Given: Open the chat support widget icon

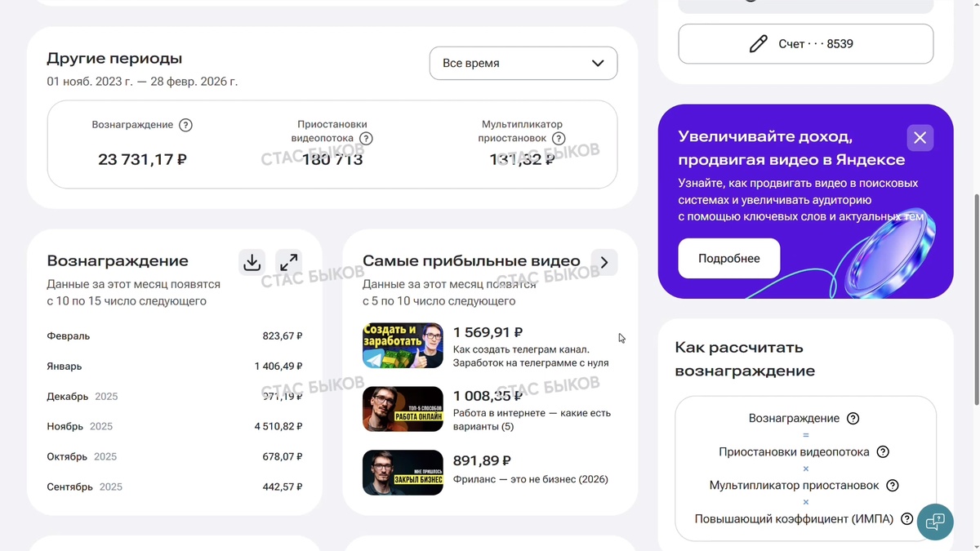Looking at the screenshot, I should pyautogui.click(x=935, y=522).
